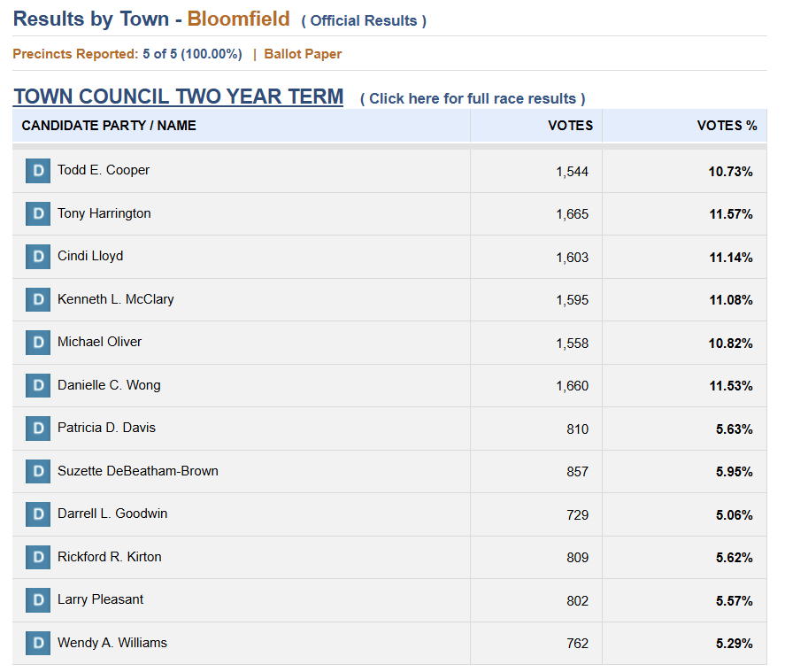Click the D party icon beside Todd E. Cooper

[38, 171]
